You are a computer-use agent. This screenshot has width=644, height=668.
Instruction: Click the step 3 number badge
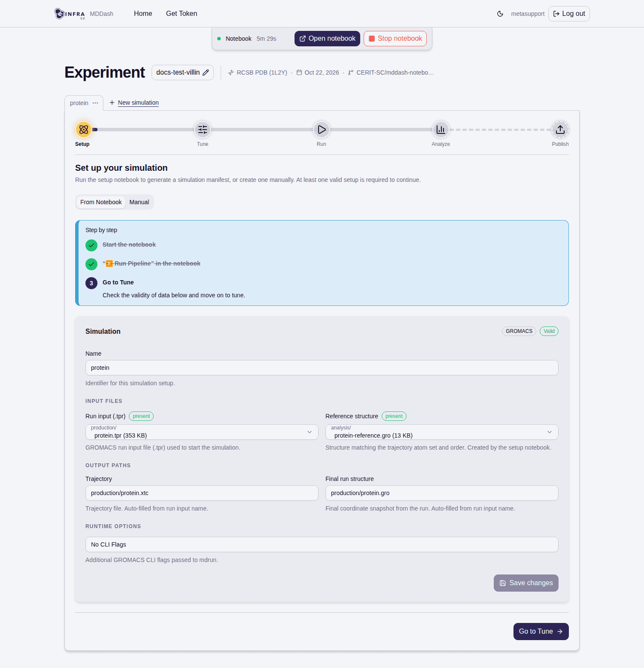(x=91, y=283)
